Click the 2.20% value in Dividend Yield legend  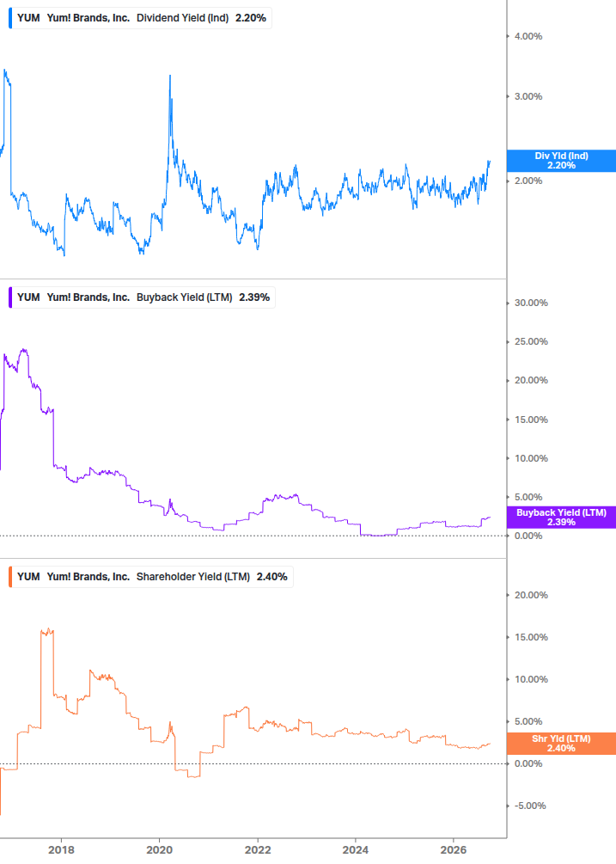(251, 18)
